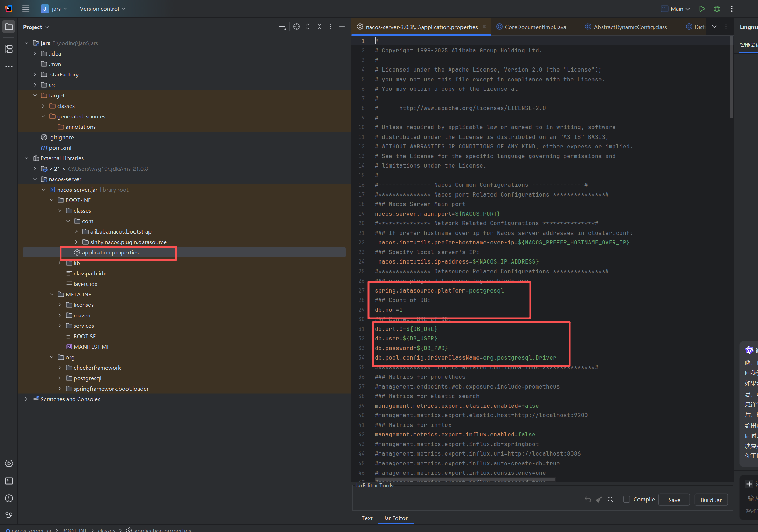Select MANIFEST.MF in the tree

tap(92, 347)
